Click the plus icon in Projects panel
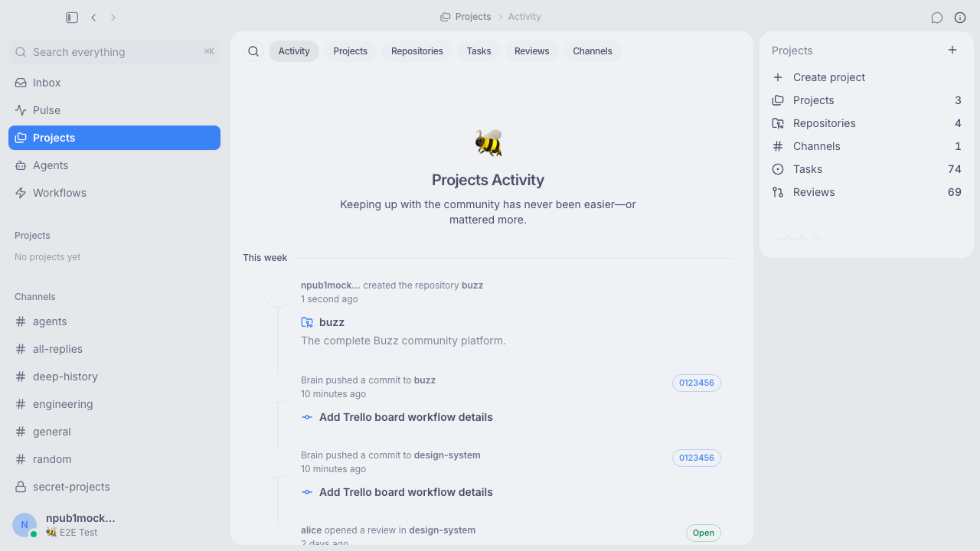Viewport: 980px width, 551px height. tap(952, 50)
